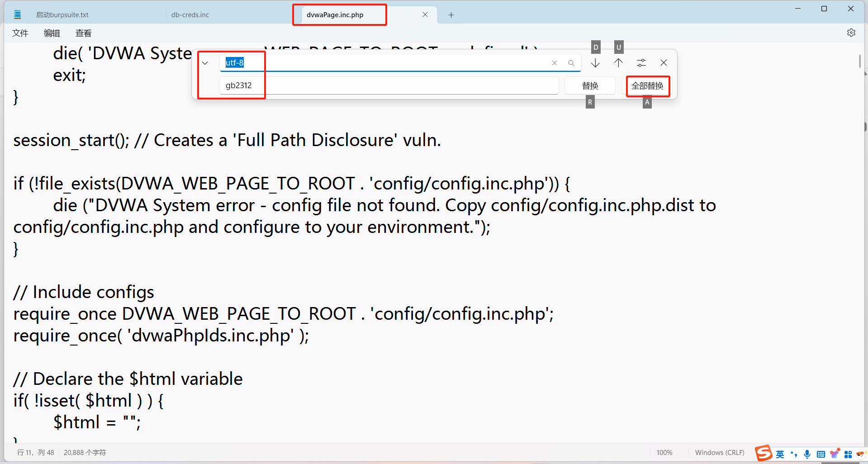Switch to the db-creds.inc tab
The height and width of the screenshot is (464, 868).
(190, 14)
